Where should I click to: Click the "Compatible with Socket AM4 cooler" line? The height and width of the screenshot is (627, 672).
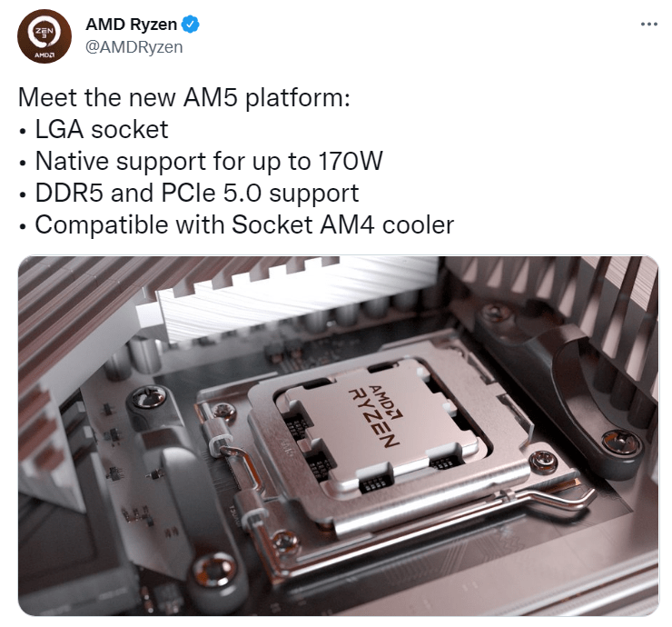(x=244, y=224)
